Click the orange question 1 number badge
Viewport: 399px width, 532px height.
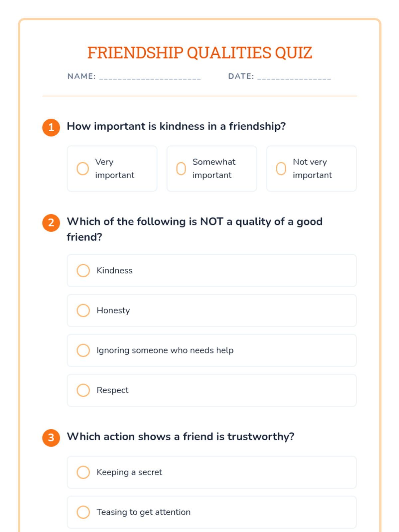click(x=51, y=127)
